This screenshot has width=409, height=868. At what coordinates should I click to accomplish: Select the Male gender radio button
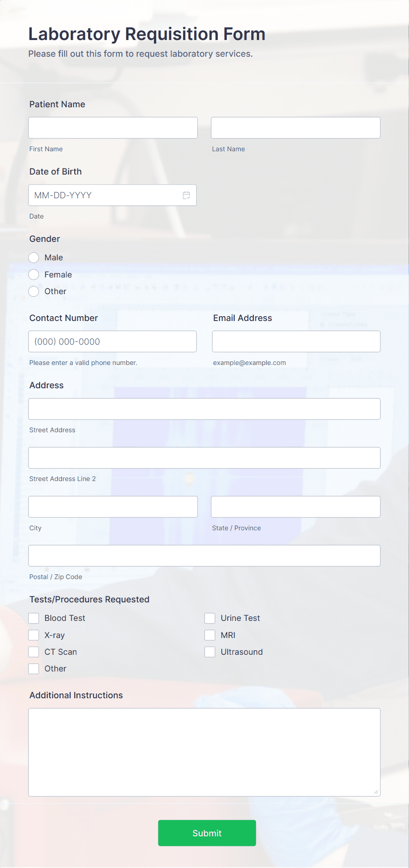33,257
